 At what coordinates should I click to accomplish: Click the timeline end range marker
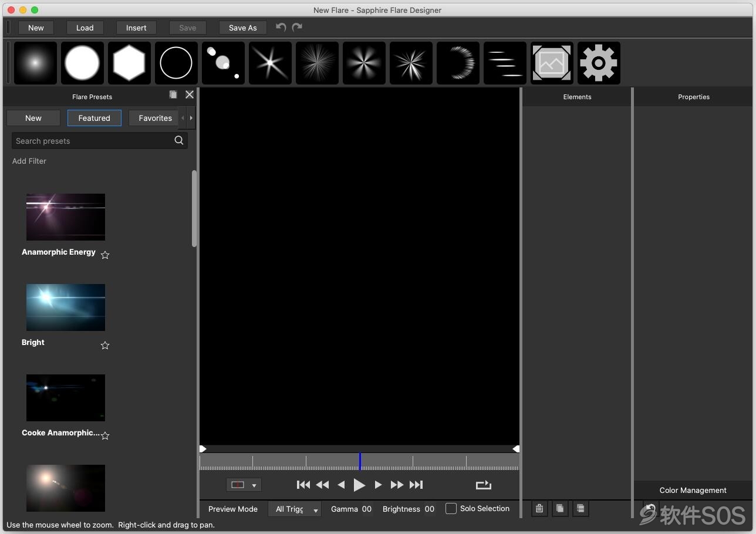[515, 449]
